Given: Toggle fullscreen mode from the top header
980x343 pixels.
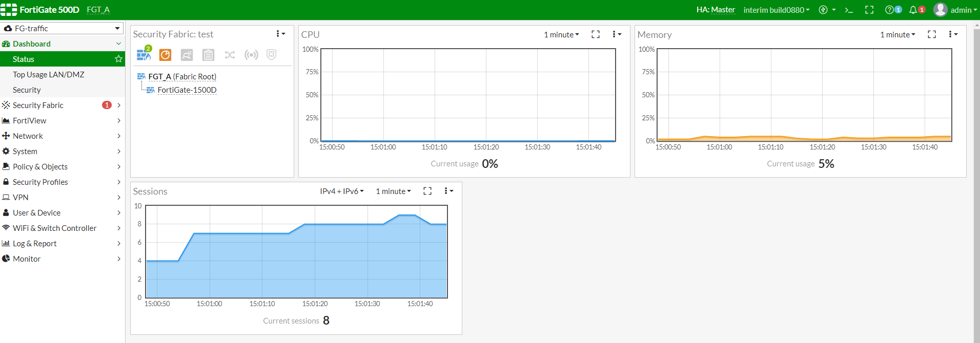Looking at the screenshot, I should (x=869, y=10).
